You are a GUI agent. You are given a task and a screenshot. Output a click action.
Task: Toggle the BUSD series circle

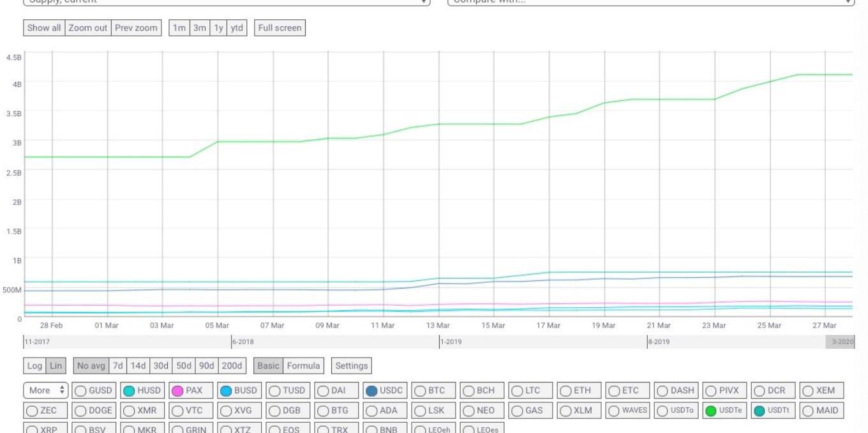pyautogui.click(x=226, y=391)
